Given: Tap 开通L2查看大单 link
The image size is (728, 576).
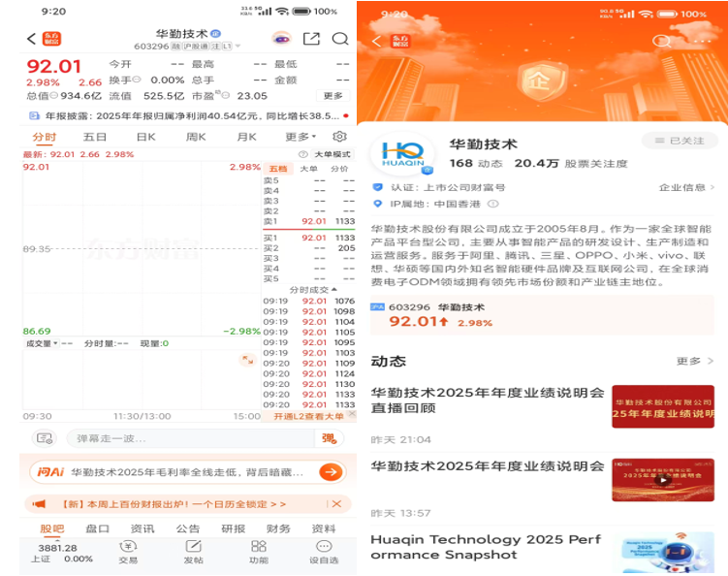Looking at the screenshot, I should coord(308,416).
